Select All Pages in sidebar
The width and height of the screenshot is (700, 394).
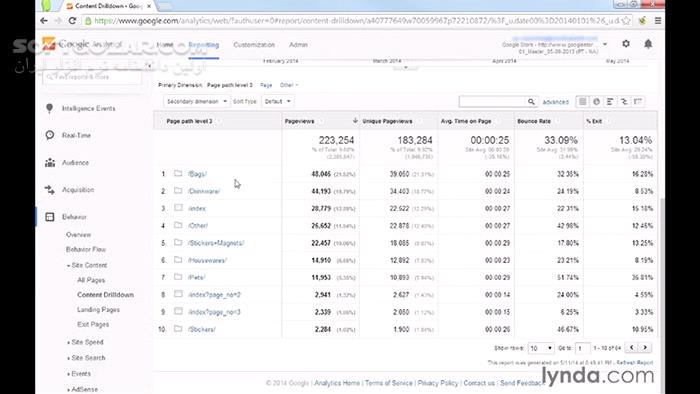(x=91, y=280)
